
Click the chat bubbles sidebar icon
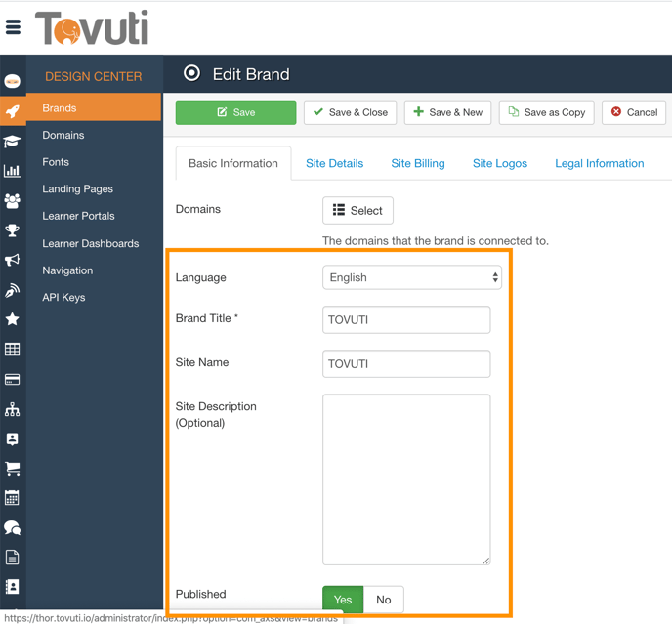click(x=13, y=528)
